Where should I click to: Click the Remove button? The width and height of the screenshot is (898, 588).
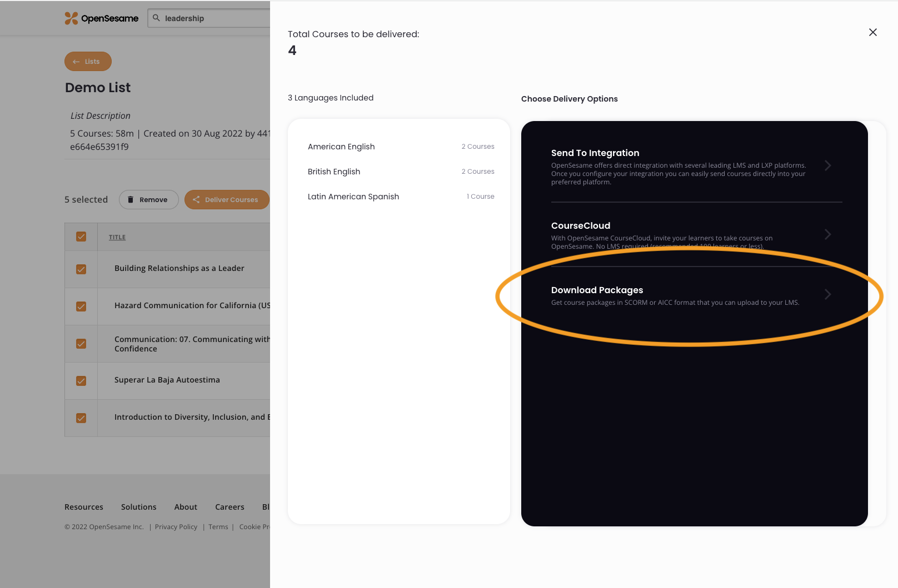click(x=149, y=199)
